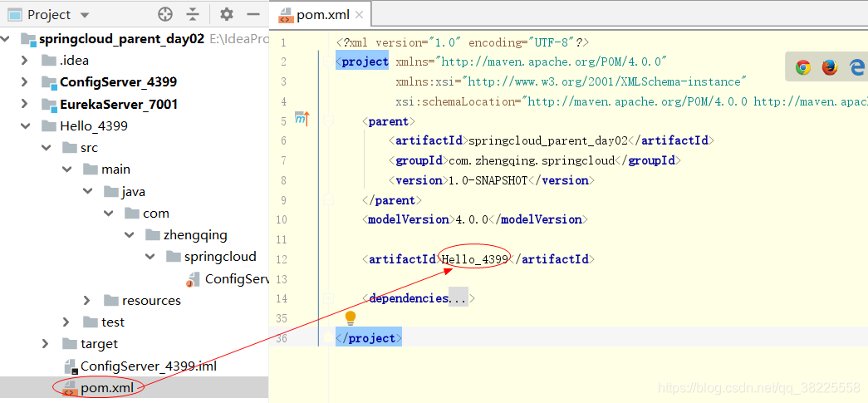Click the XML declaration on line 1
The height and width of the screenshot is (403, 868).
[463, 42]
